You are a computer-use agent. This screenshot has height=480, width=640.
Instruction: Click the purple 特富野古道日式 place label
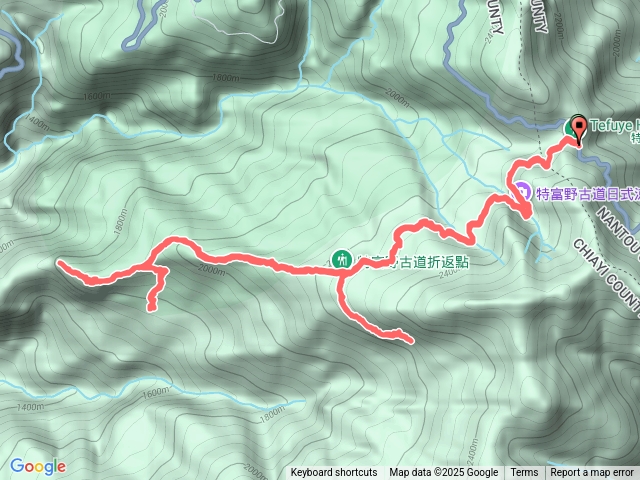[x=587, y=194]
